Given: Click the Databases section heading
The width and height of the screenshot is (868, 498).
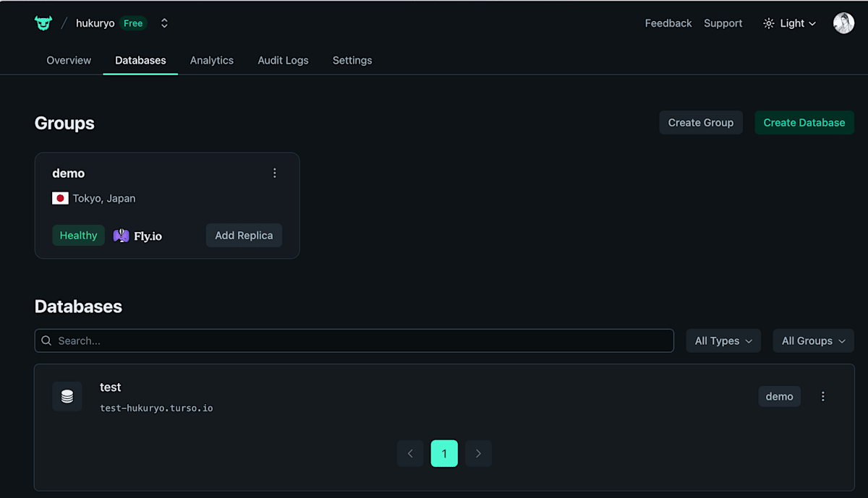Looking at the screenshot, I should [78, 306].
